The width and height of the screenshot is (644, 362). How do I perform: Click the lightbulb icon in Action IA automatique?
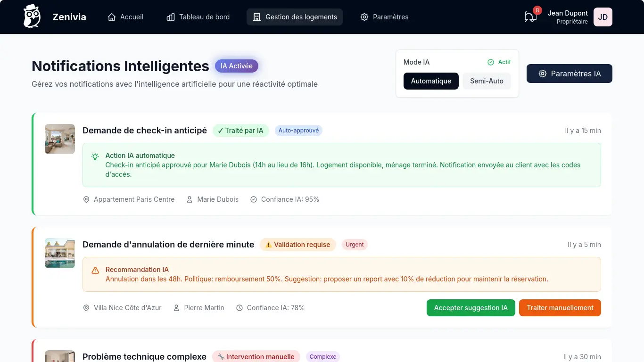95,156
